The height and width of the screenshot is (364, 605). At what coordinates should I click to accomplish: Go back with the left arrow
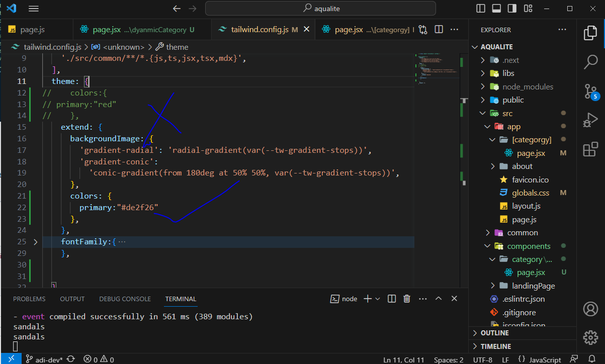(177, 9)
